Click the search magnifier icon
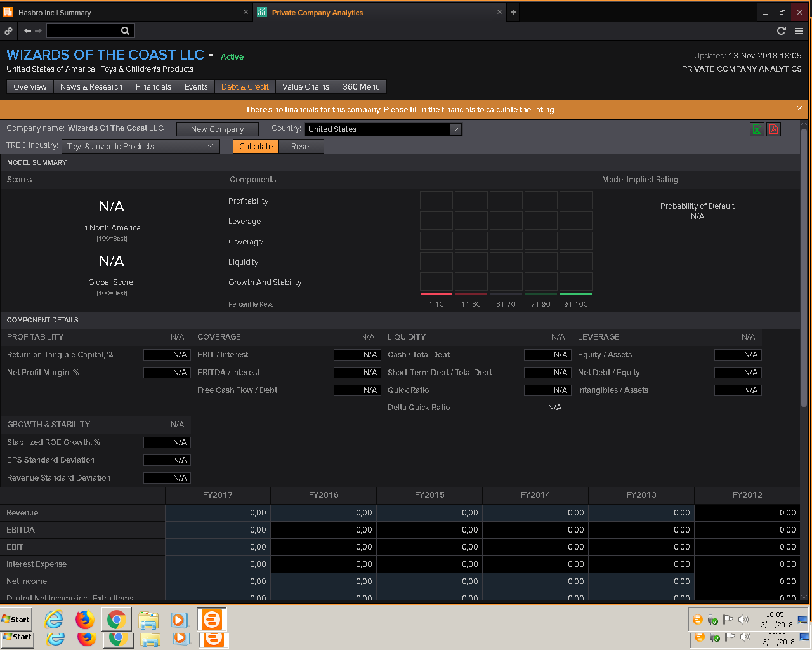 point(125,30)
